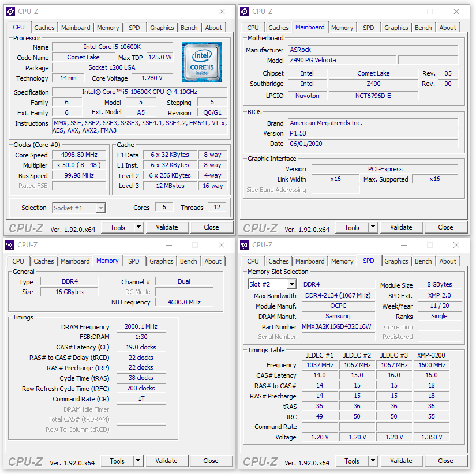The height and width of the screenshot is (474, 476).
Task: Click Level 3 cache 12 MBytes
Action: (x=170, y=186)
